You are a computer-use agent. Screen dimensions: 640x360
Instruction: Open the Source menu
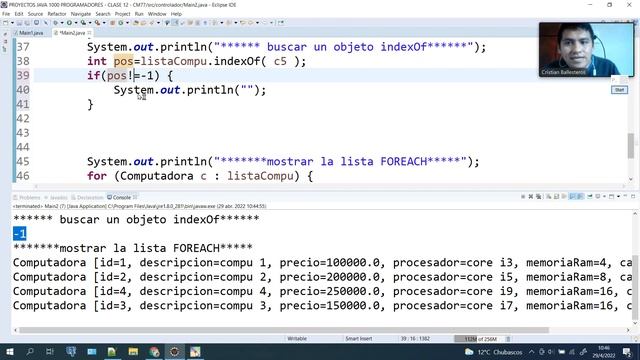point(35,14)
